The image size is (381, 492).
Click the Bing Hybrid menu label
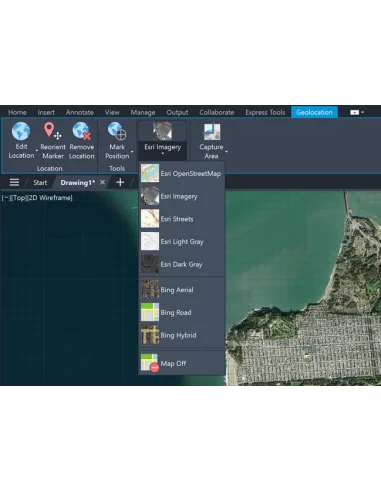coord(178,335)
